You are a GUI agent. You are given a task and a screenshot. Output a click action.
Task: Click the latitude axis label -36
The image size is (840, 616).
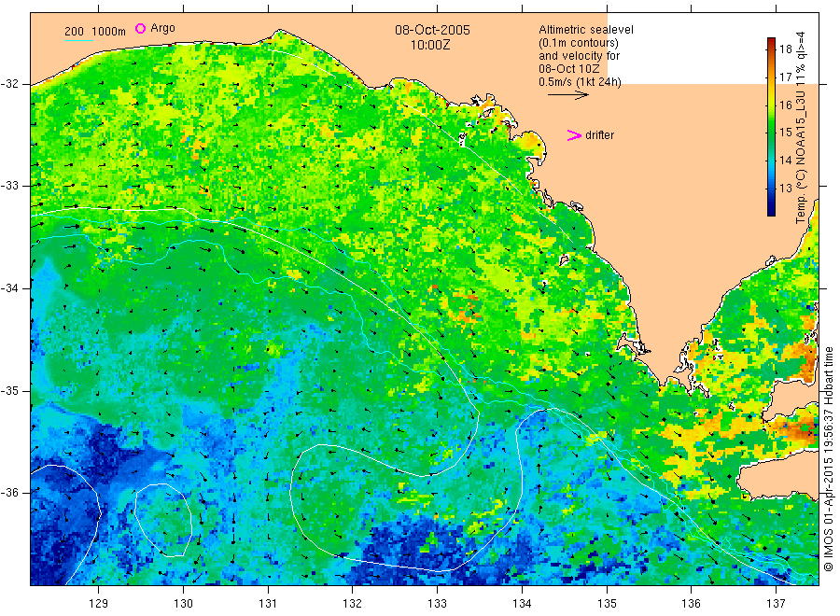pos(9,492)
